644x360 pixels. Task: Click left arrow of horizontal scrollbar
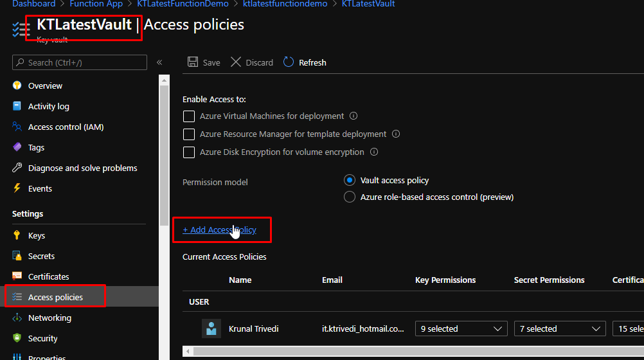188,352
